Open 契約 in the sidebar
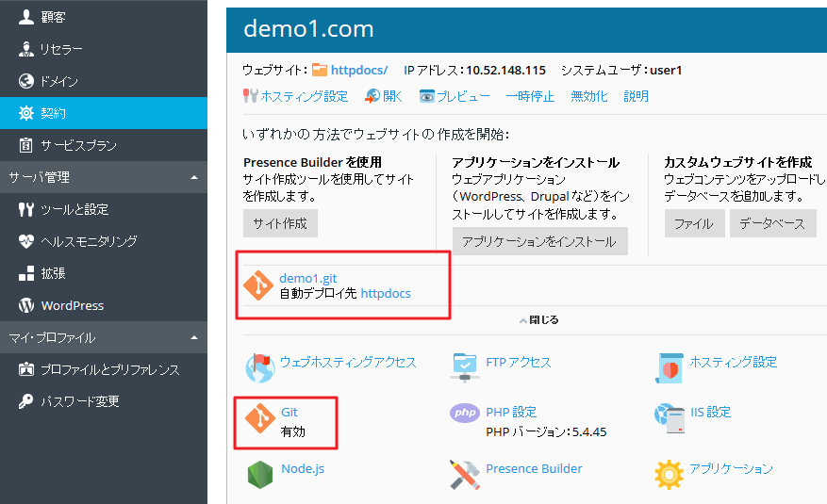This screenshot has height=504, width=827. (54, 113)
